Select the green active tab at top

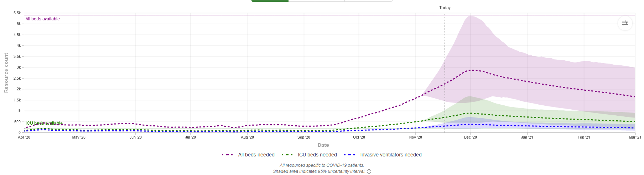pyautogui.click(x=270, y=1)
